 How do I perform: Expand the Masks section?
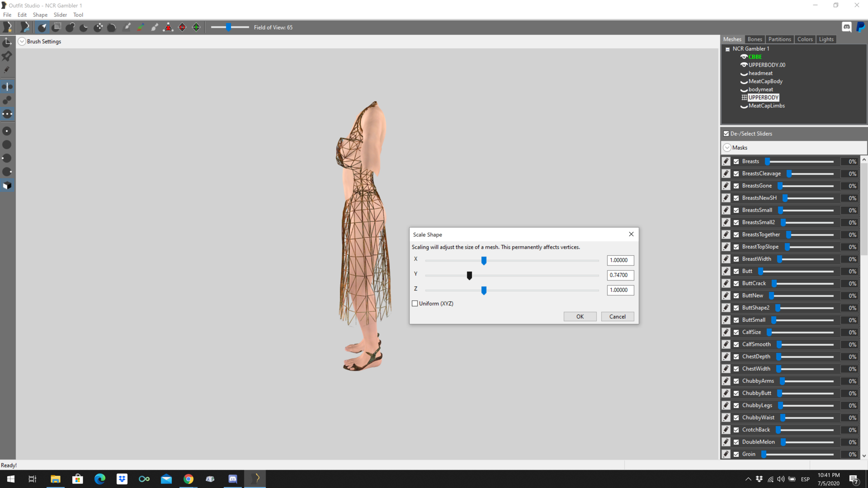click(x=727, y=148)
